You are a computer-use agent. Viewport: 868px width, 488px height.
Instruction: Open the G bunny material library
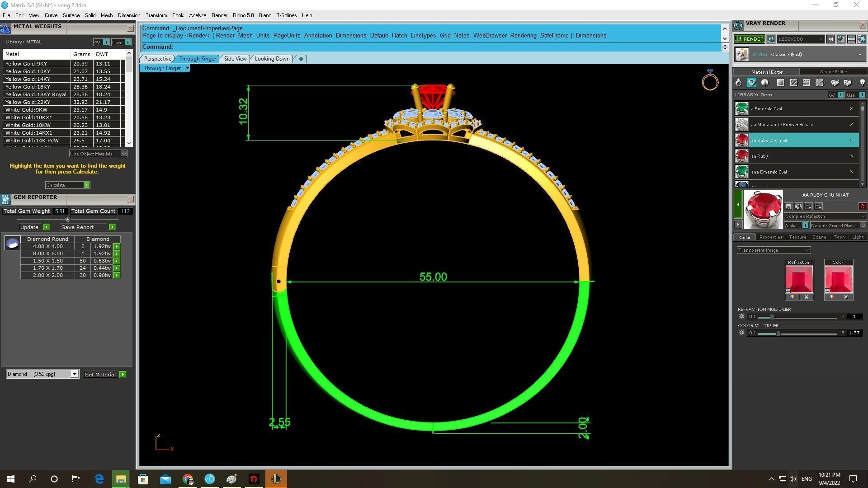[x=835, y=83]
